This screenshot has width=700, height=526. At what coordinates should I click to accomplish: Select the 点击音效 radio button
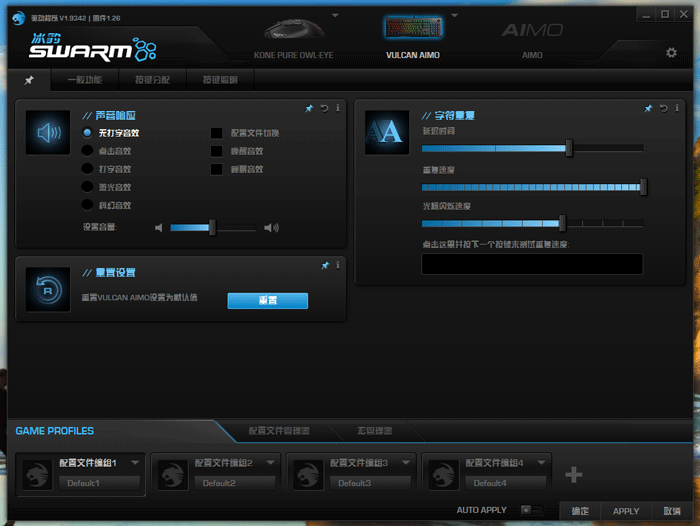[88, 151]
